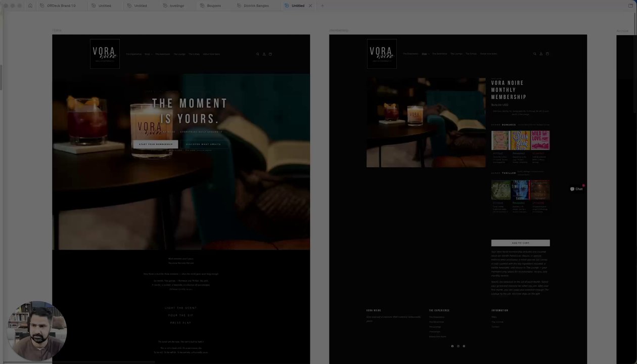Select the first romance book cover
The height and width of the screenshot is (364, 637).
(x=500, y=141)
